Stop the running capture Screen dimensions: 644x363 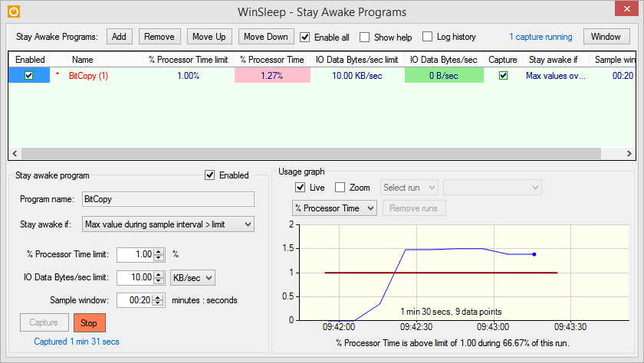point(89,323)
